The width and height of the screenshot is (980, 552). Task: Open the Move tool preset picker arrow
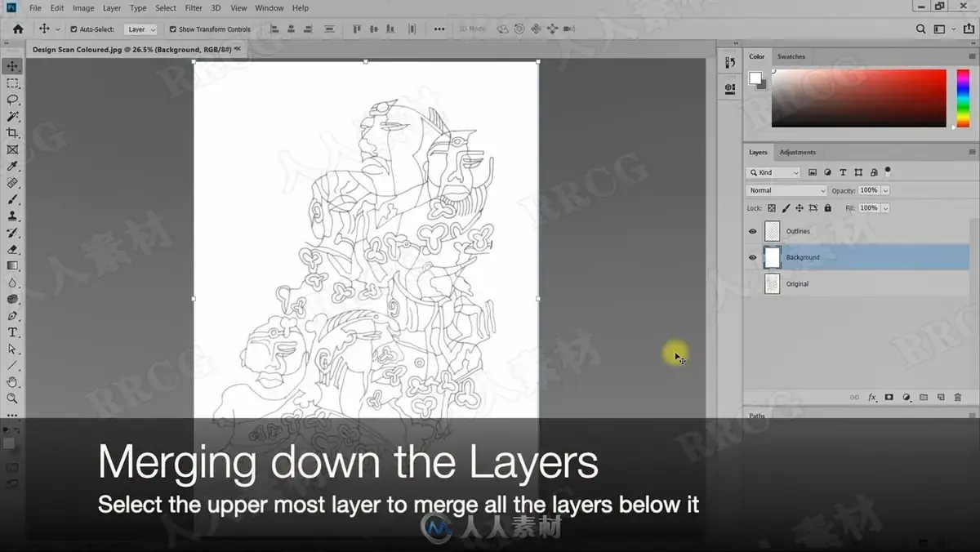click(x=57, y=29)
